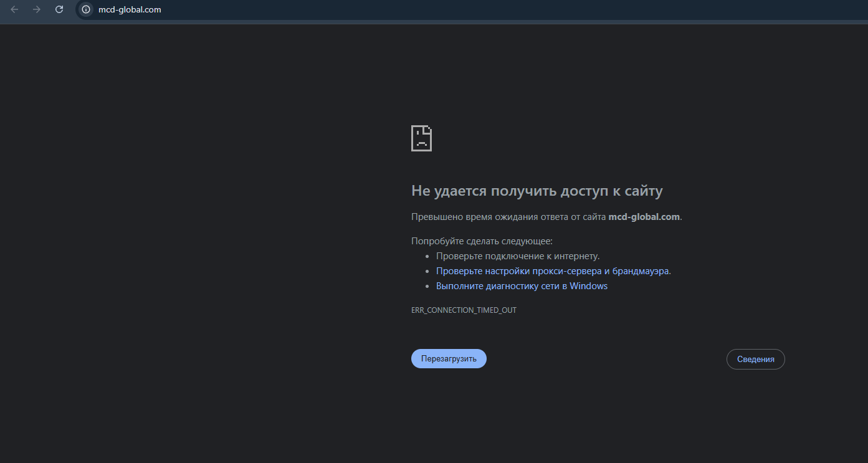868x463 pixels.
Task: Open the Проверьте настройки прокси-сервера и брандмауэра link
Action: (553, 271)
